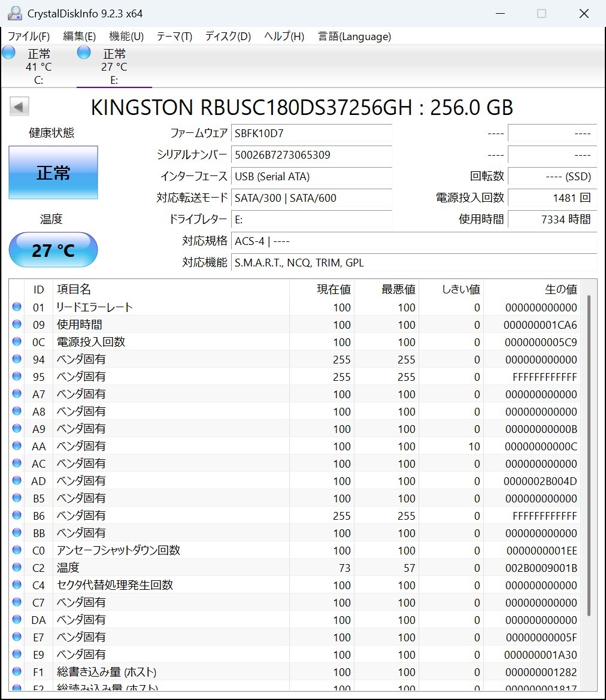The height and width of the screenshot is (700, 606).
Task: Click the status orb for attribute 0C
Action: (x=17, y=341)
